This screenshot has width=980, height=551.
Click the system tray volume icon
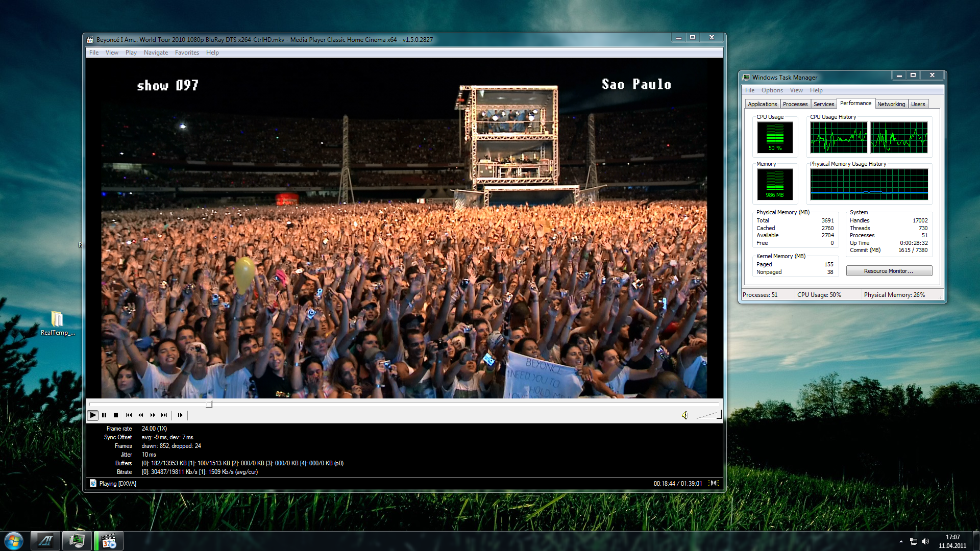pyautogui.click(x=925, y=541)
